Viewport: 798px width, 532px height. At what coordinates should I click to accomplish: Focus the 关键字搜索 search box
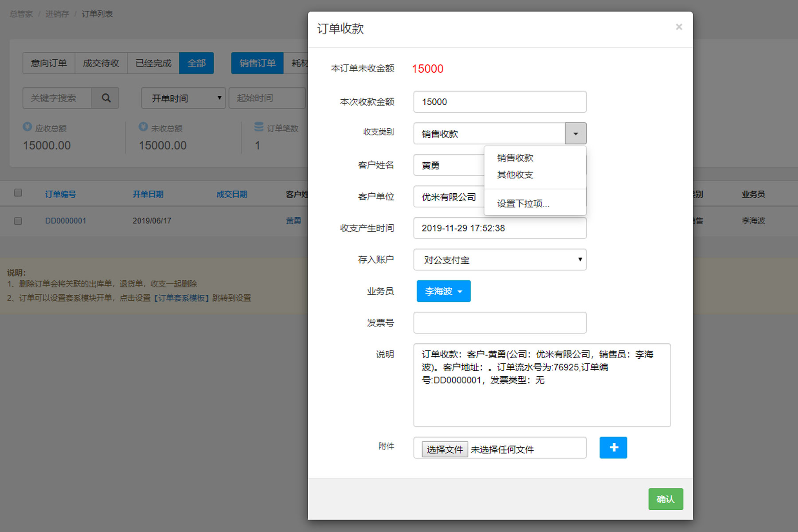click(x=57, y=98)
